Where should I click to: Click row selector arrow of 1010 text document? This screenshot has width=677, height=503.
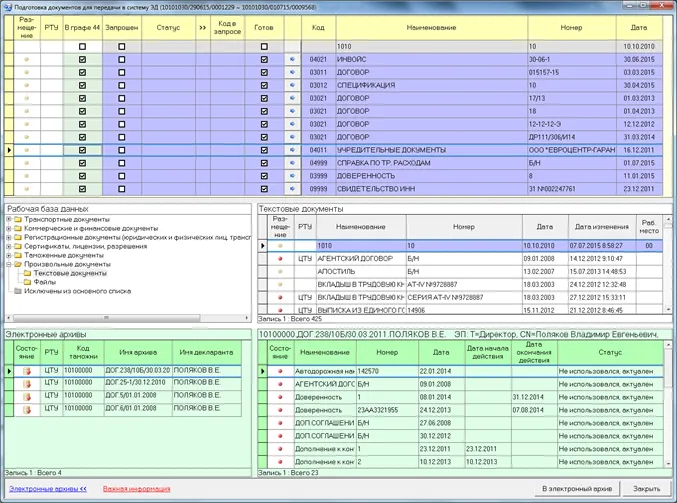click(x=263, y=246)
